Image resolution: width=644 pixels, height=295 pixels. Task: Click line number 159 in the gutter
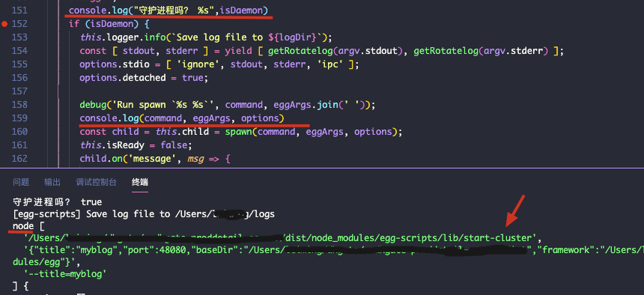coord(19,118)
